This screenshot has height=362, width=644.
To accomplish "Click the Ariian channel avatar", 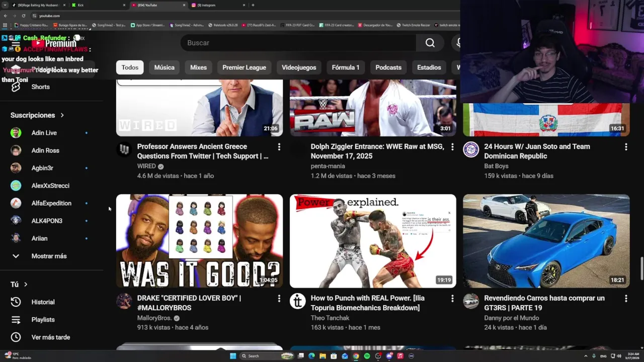I will coord(16,238).
